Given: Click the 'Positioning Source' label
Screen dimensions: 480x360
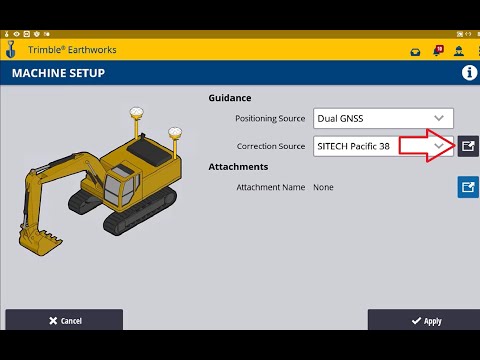Looking at the screenshot, I should point(270,118).
